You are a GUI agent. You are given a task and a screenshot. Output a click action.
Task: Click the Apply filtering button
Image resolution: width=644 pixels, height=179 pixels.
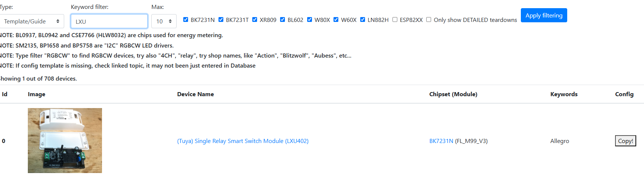point(544,15)
